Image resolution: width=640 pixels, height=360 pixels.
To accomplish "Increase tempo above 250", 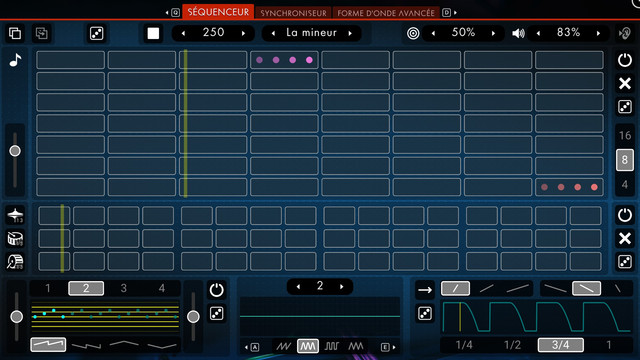I will (x=243, y=33).
